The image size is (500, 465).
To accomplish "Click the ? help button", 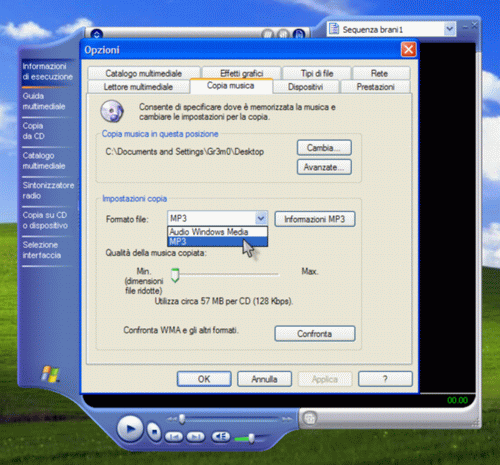I will coord(385,379).
